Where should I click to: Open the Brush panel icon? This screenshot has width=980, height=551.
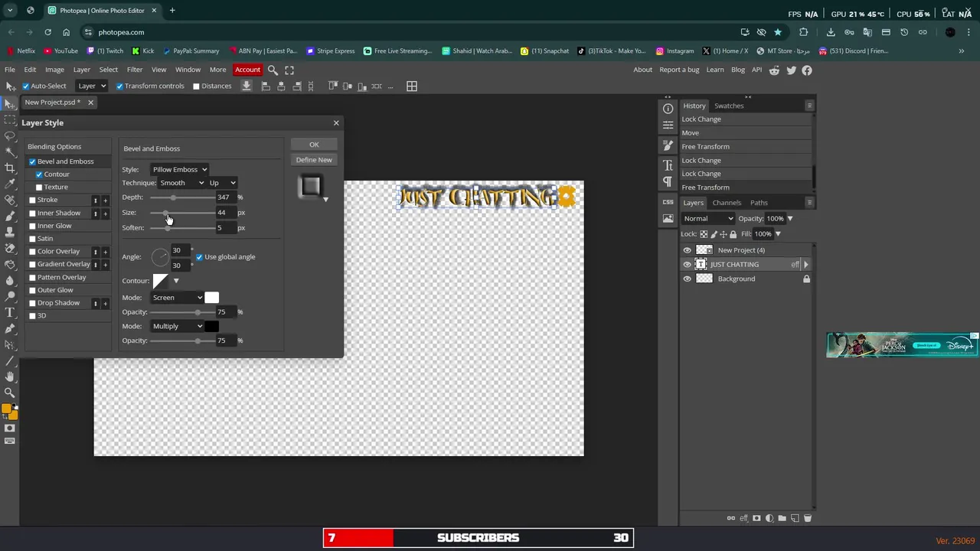(668, 145)
